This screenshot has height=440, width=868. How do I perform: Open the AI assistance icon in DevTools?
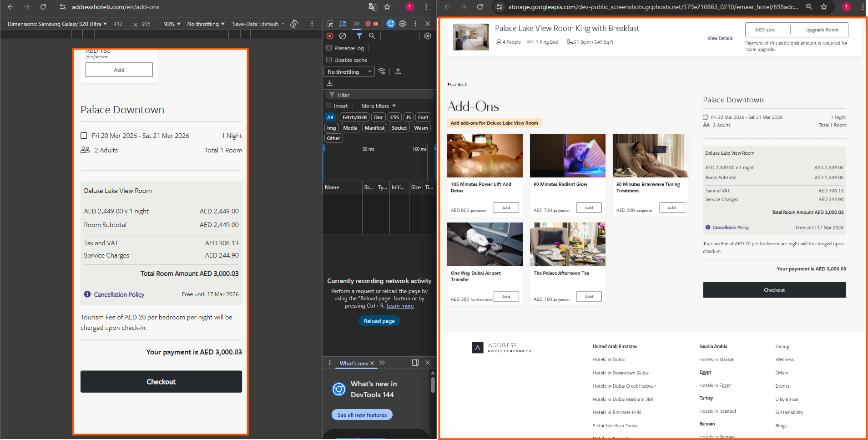tap(390, 24)
